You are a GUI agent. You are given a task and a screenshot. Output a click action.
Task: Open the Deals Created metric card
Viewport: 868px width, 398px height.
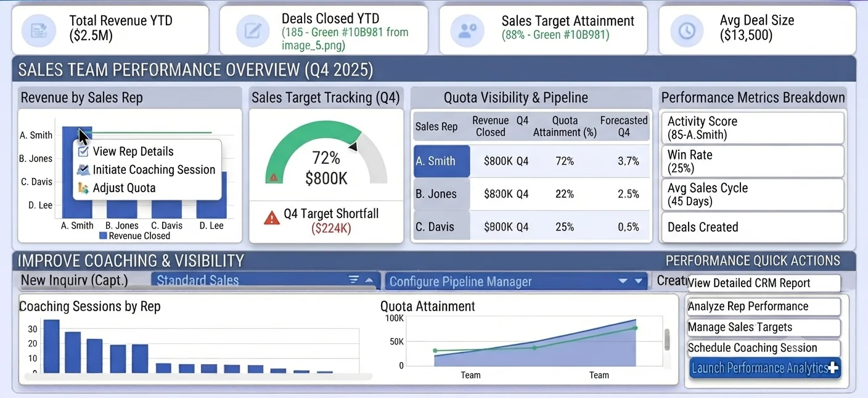[x=752, y=227]
